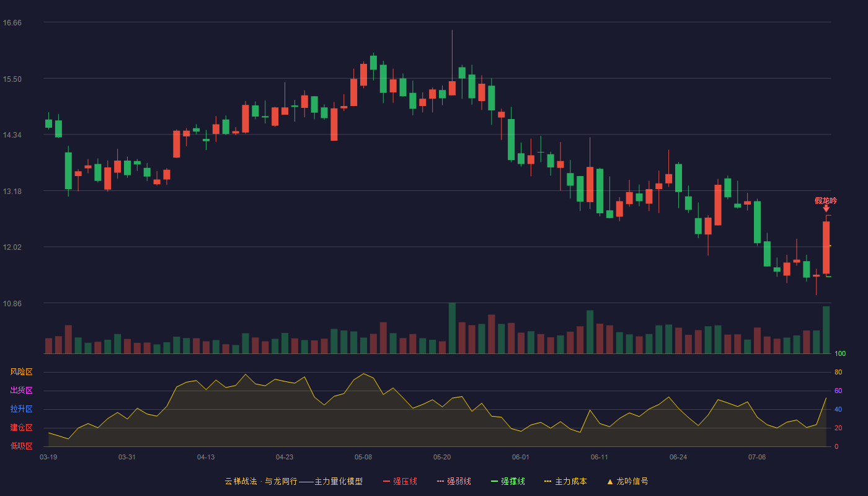Screen dimensions: 868x496
Task: Click the 03-31 date axis label
Action: [x=127, y=457]
